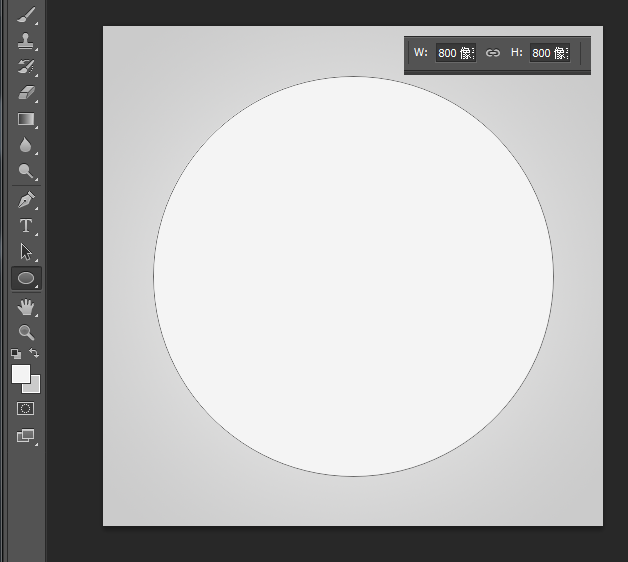Select the Path Selection arrow tool
The image size is (628, 562).
pos(26,252)
